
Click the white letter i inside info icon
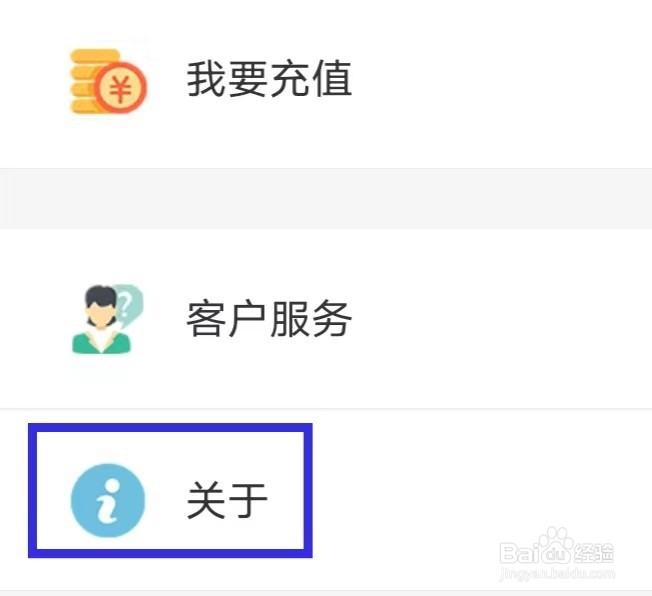pos(107,501)
